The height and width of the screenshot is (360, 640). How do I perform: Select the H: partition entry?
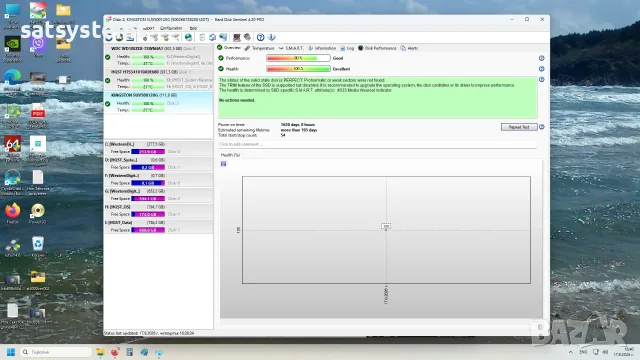(158, 211)
